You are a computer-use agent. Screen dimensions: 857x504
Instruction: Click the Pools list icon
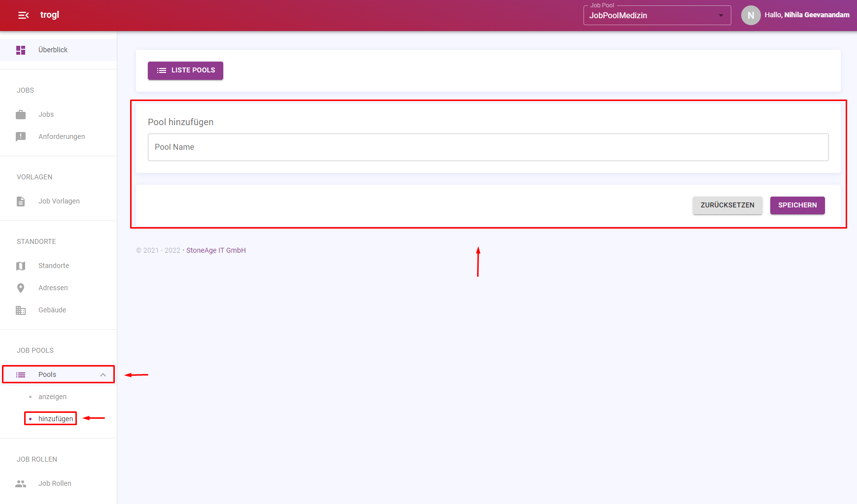[21, 375]
